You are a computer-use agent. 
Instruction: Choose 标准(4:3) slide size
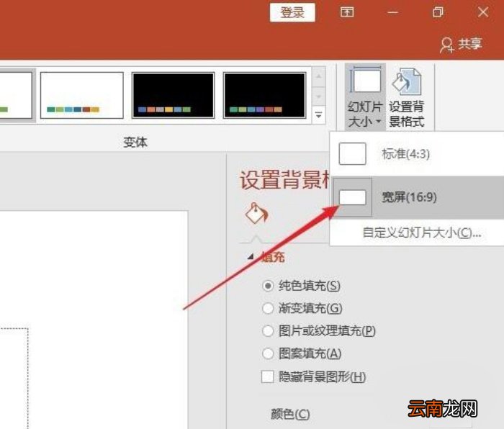(417, 154)
